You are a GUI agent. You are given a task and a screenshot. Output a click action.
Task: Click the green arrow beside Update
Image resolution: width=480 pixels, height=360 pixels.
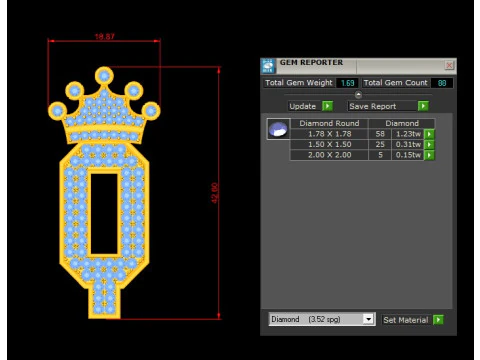[327, 106]
